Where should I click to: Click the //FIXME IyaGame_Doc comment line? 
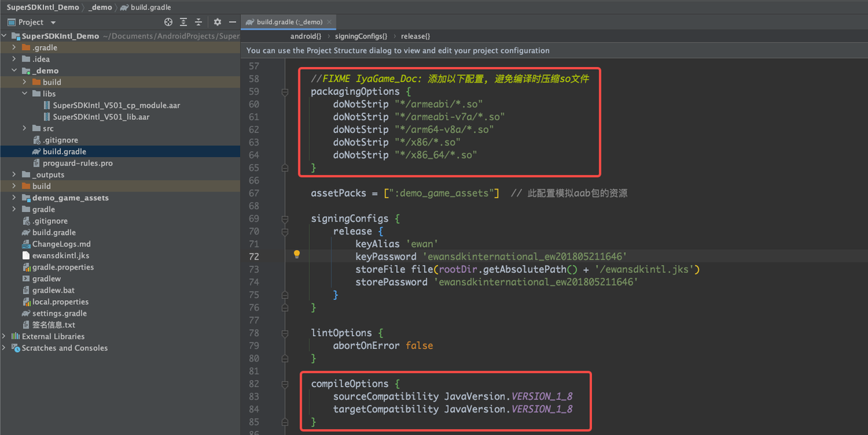point(450,79)
